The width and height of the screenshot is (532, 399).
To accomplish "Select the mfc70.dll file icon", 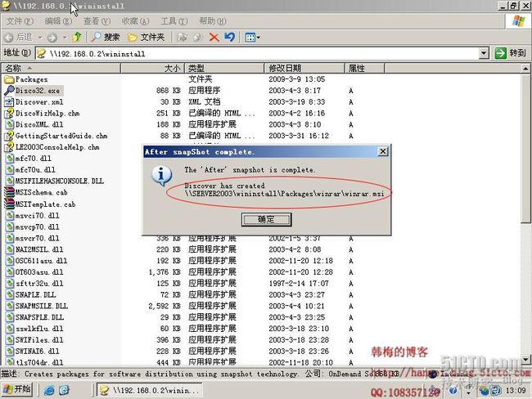I will [9, 159].
